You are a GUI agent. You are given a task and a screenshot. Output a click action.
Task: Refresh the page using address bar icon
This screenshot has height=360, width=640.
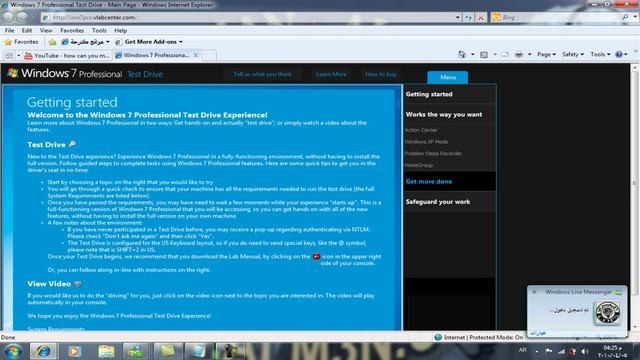click(x=469, y=18)
